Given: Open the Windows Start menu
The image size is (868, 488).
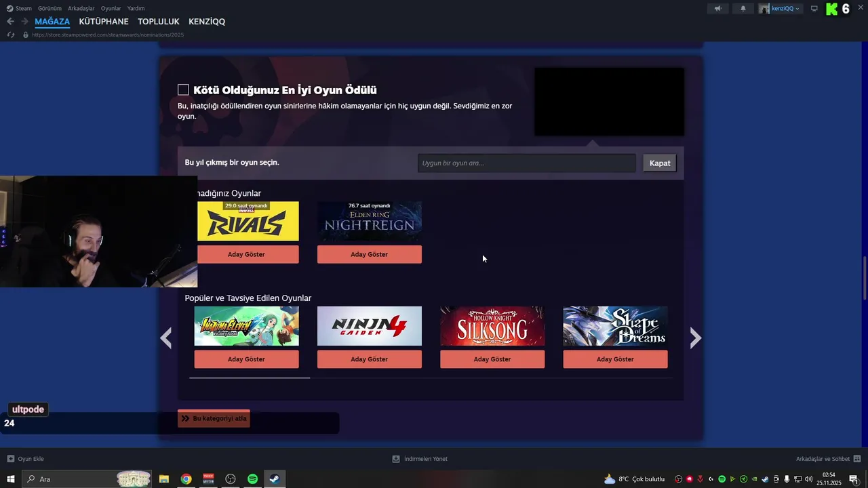Looking at the screenshot, I should click(x=11, y=479).
